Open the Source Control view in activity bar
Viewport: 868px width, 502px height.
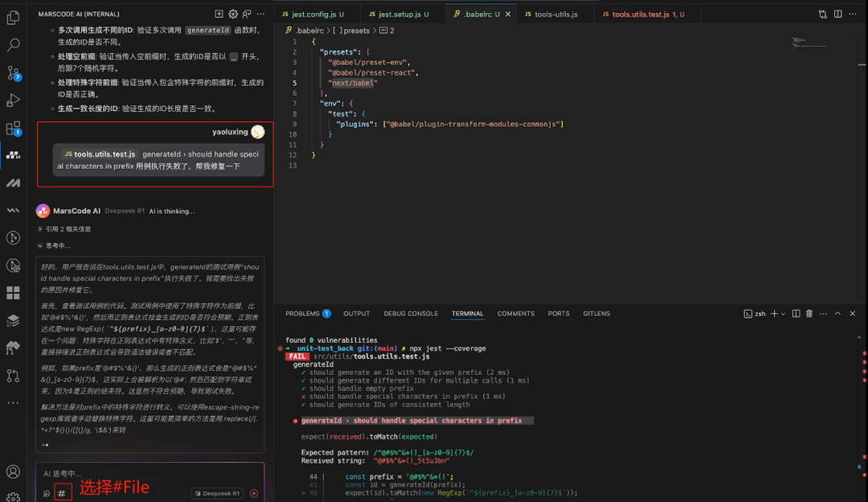(12, 72)
